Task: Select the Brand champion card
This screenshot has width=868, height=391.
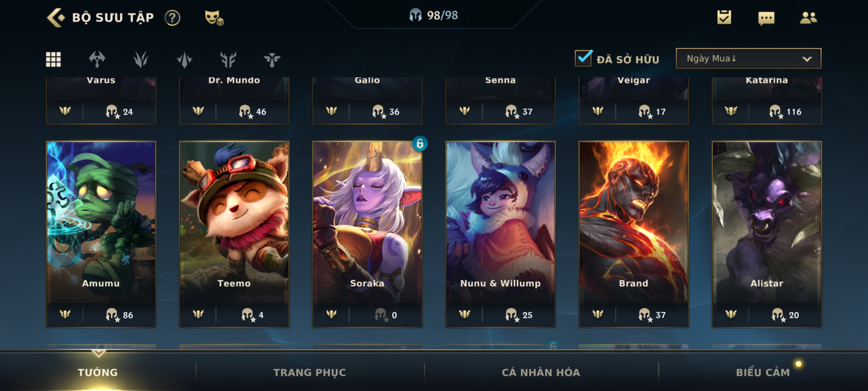Action: (x=633, y=234)
